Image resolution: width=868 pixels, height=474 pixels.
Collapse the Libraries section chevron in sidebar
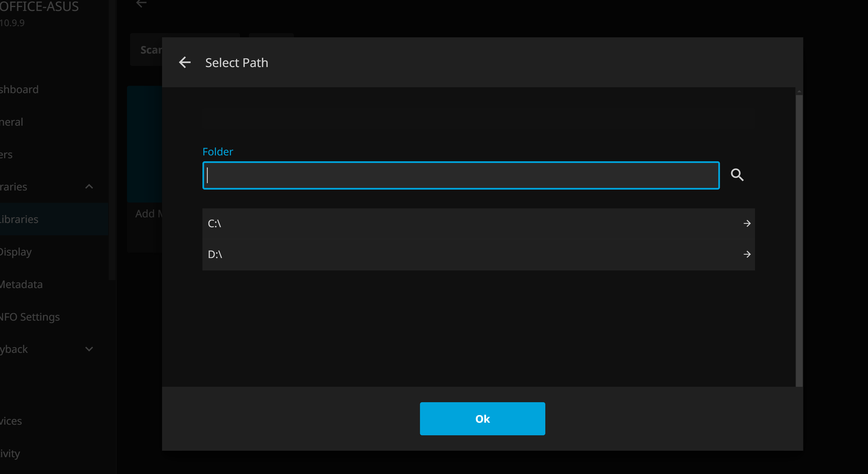[x=89, y=187]
